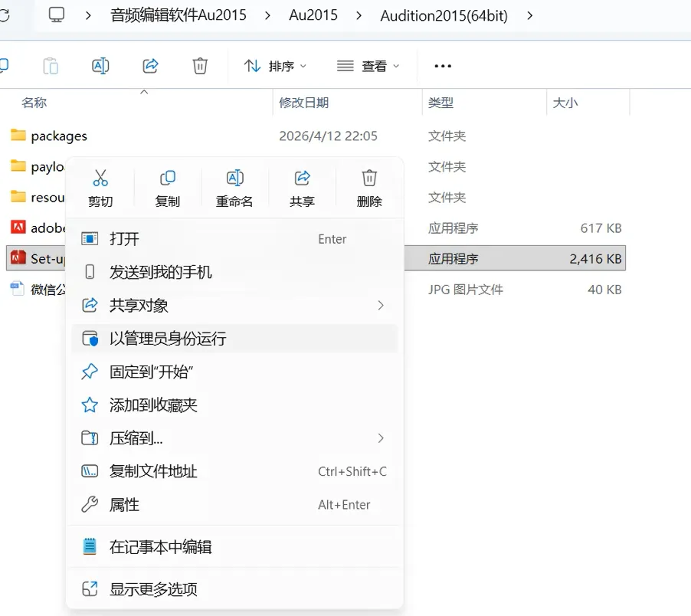This screenshot has width=691, height=616.
Task: Open the toolbar three-dots more menu
Action: tap(443, 66)
